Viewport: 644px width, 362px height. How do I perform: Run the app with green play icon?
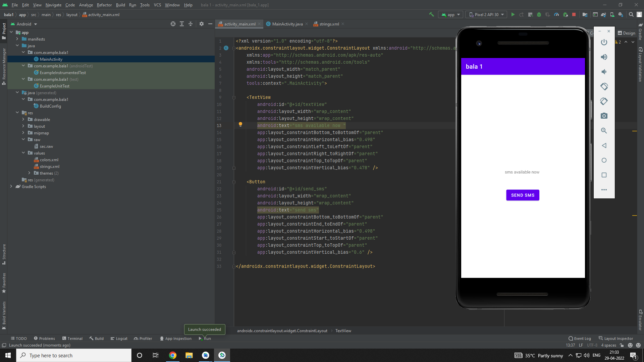[513, 15]
